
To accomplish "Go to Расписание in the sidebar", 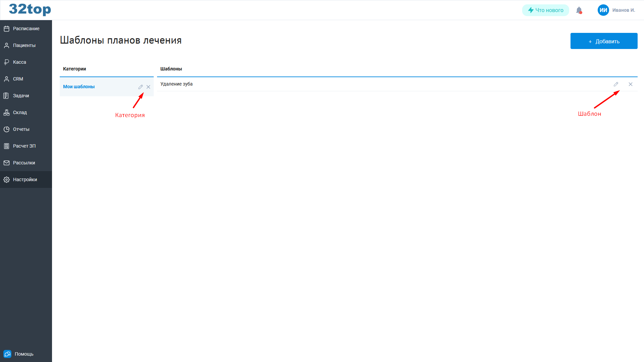I will click(x=26, y=29).
